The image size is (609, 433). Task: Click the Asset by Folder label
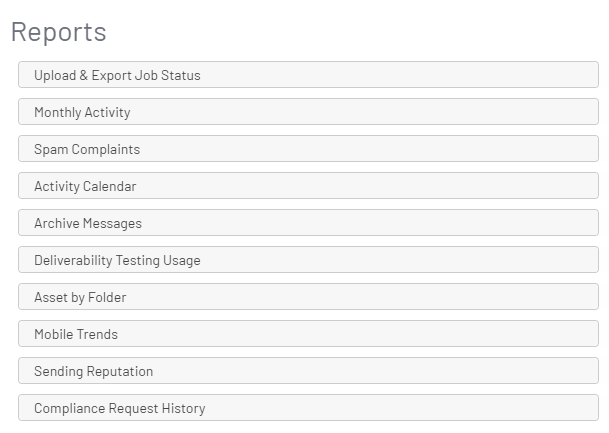[80, 297]
